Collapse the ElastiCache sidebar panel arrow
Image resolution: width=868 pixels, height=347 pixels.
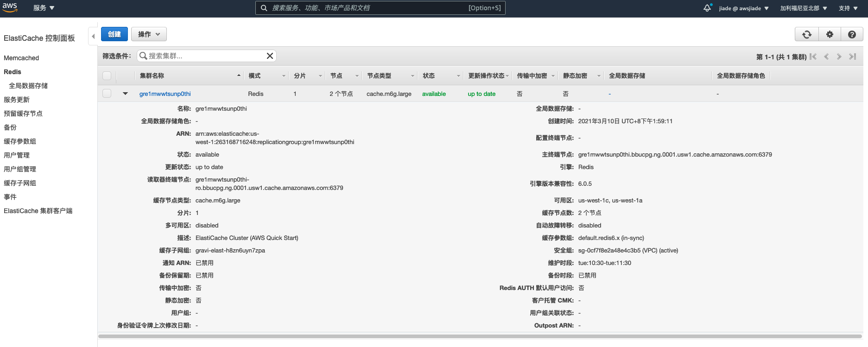(x=93, y=36)
